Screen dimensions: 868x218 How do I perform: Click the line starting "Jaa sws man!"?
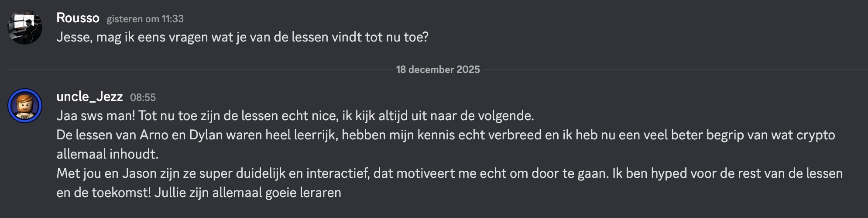pyautogui.click(x=295, y=116)
